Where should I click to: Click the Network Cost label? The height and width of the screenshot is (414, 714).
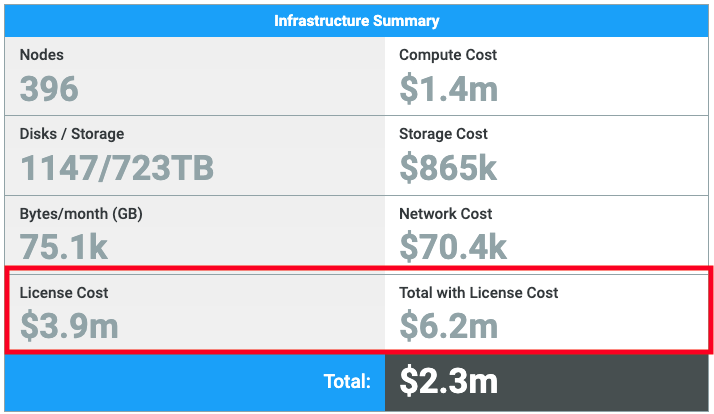[446, 214]
